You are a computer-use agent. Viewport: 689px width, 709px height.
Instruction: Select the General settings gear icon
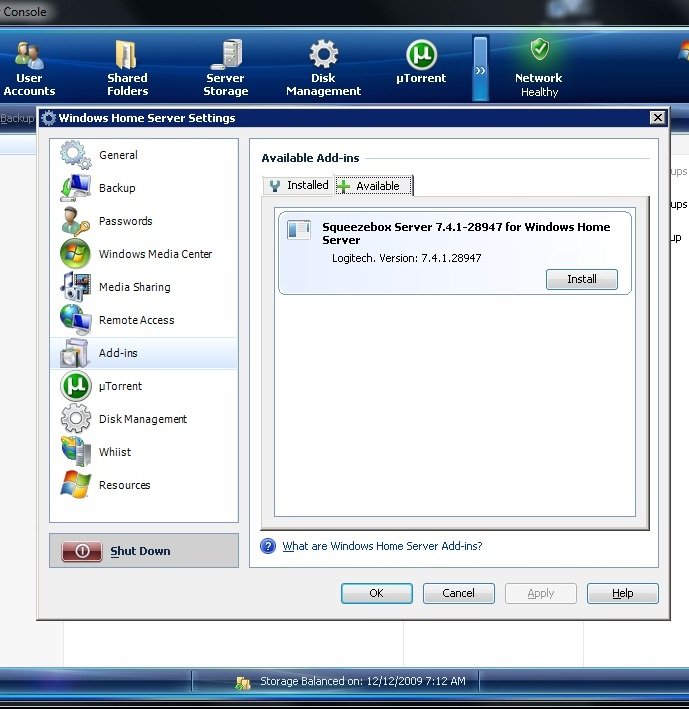pyautogui.click(x=75, y=155)
